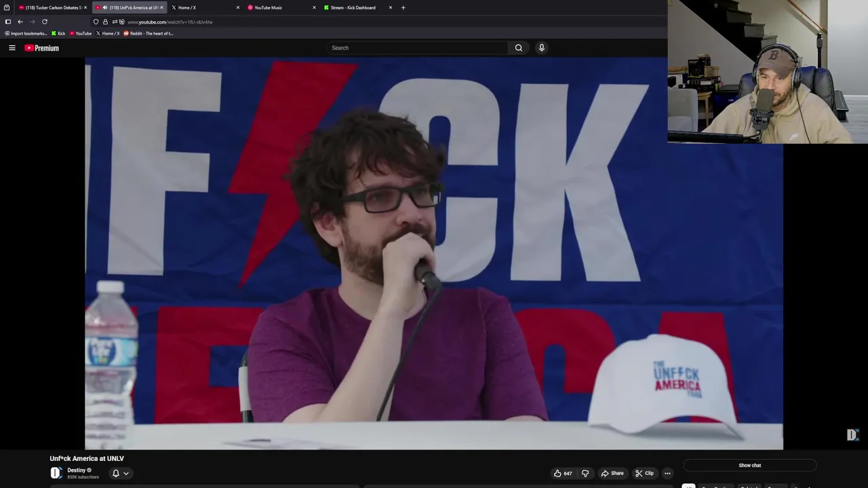This screenshot has width=868, height=488.
Task: Click the YouTube search magnifier button
Action: (x=518, y=47)
